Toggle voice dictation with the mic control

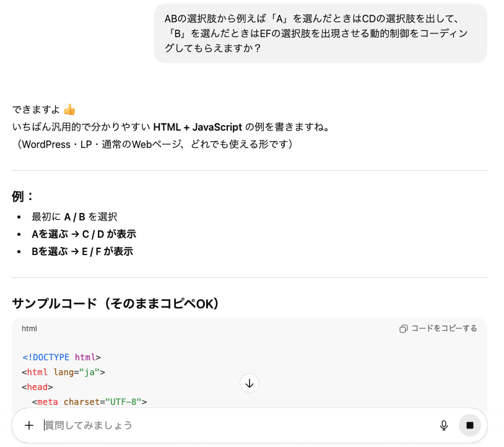pos(444,425)
